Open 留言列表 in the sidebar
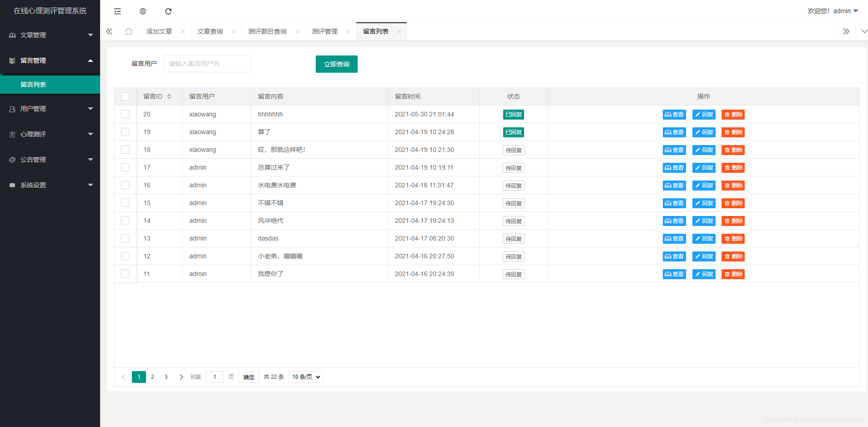Viewport: 868px width, 427px height. (50, 85)
